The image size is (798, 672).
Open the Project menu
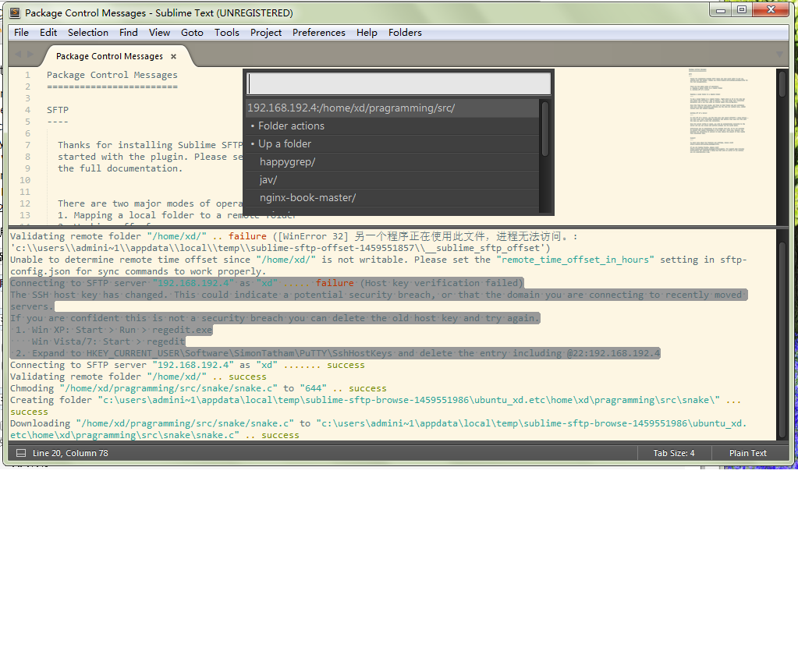266,33
